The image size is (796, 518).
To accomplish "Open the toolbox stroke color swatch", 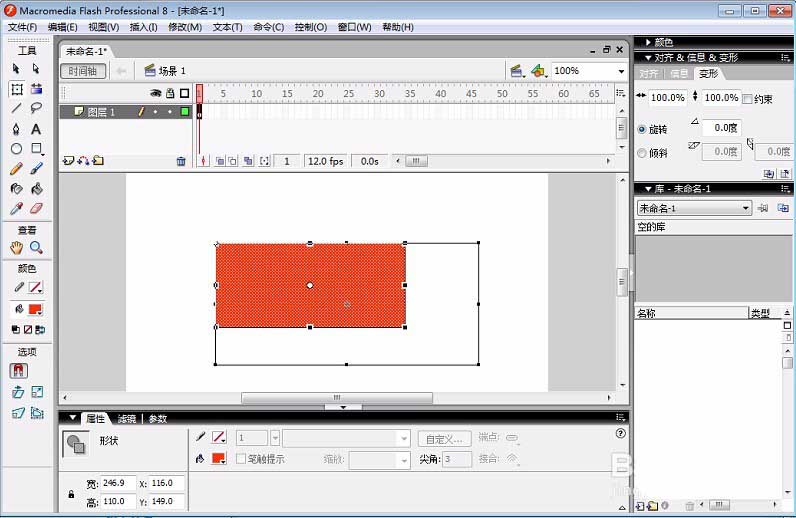I will [x=36, y=287].
